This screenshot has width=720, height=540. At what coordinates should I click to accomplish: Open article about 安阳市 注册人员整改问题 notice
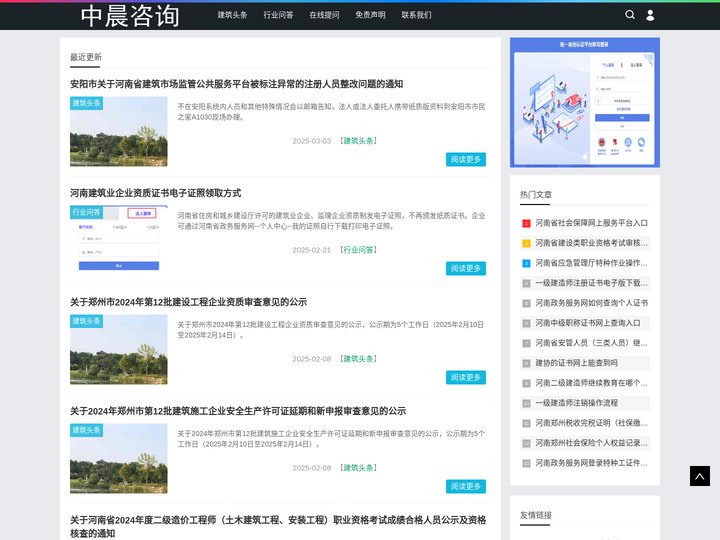coord(236,84)
